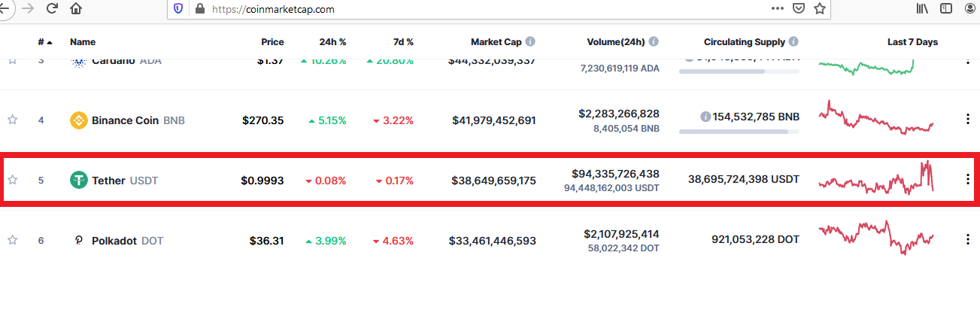The image size is (980, 310).
Task: Click the Market Cap info icon
Action: (x=530, y=42)
